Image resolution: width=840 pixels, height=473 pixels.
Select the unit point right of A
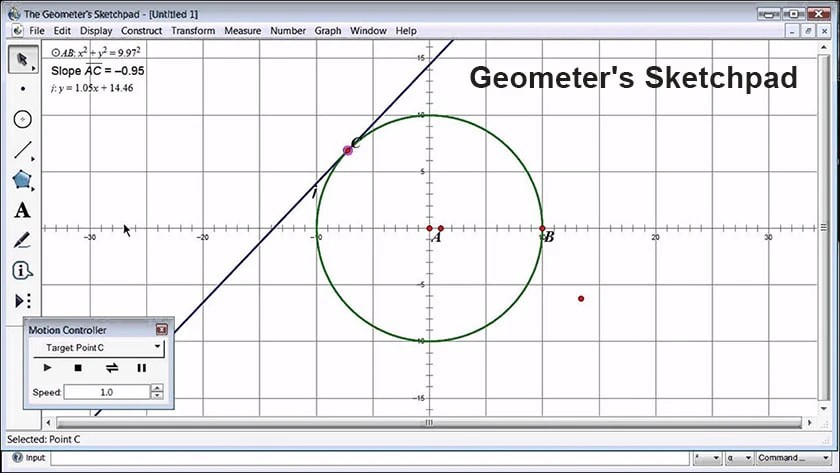441,228
